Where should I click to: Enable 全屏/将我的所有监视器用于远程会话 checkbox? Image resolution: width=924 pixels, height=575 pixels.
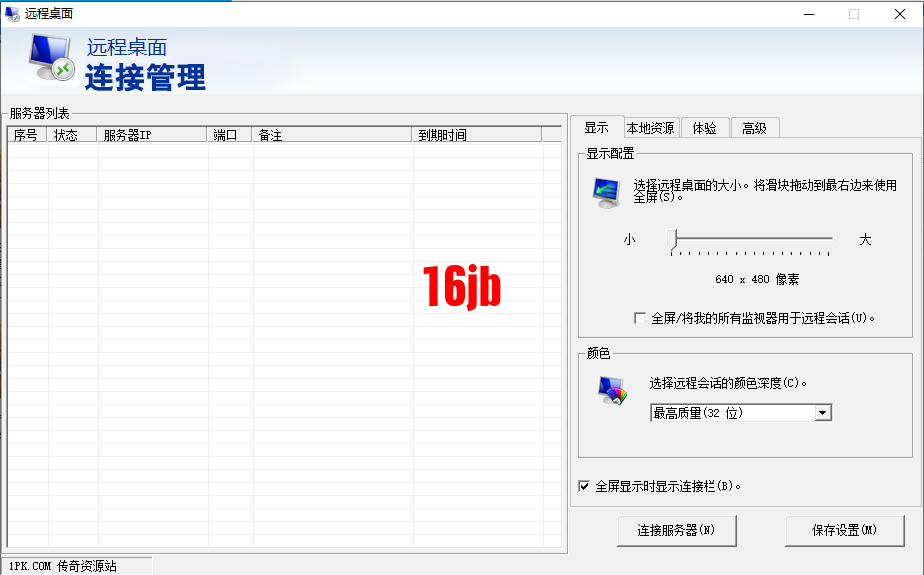coord(640,318)
